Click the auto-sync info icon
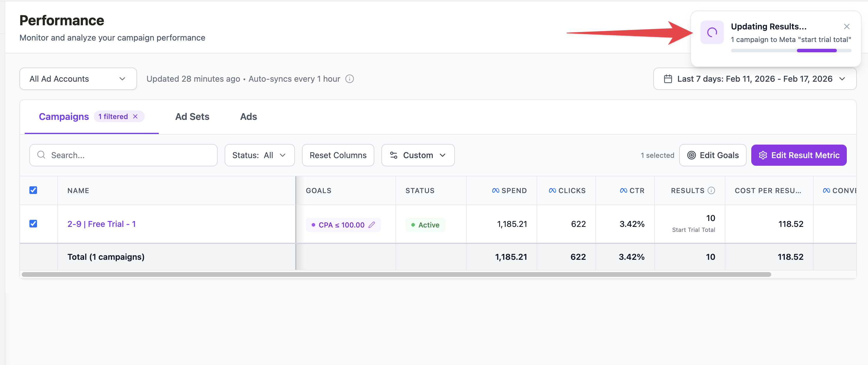The image size is (868, 365). point(349,79)
